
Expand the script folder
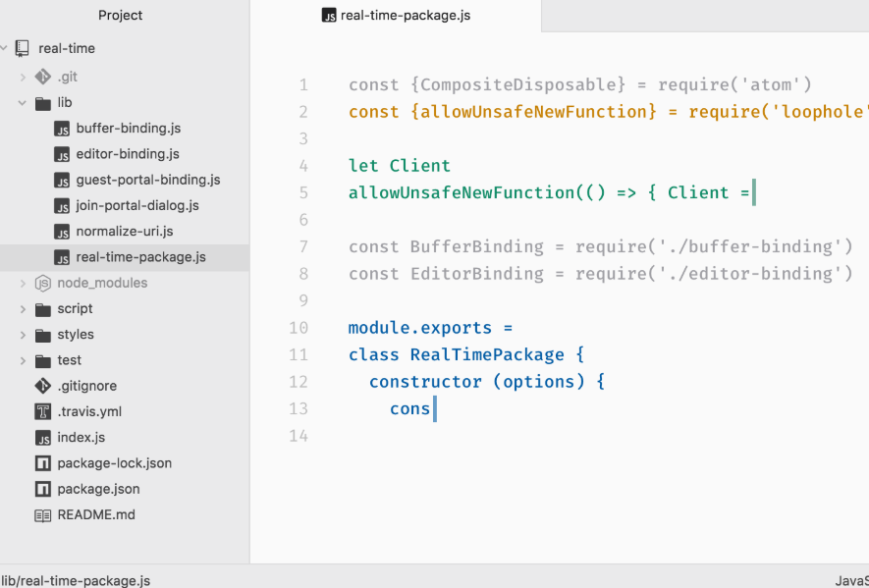[x=23, y=309]
